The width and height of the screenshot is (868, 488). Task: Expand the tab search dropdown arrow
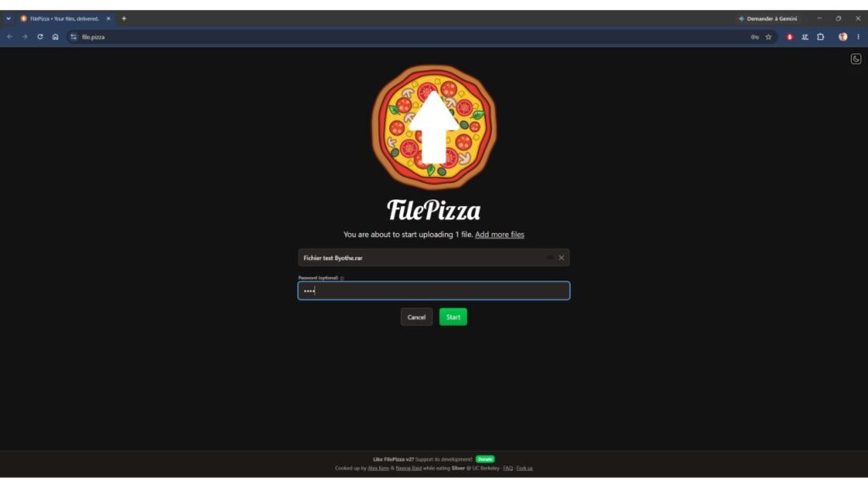8,19
